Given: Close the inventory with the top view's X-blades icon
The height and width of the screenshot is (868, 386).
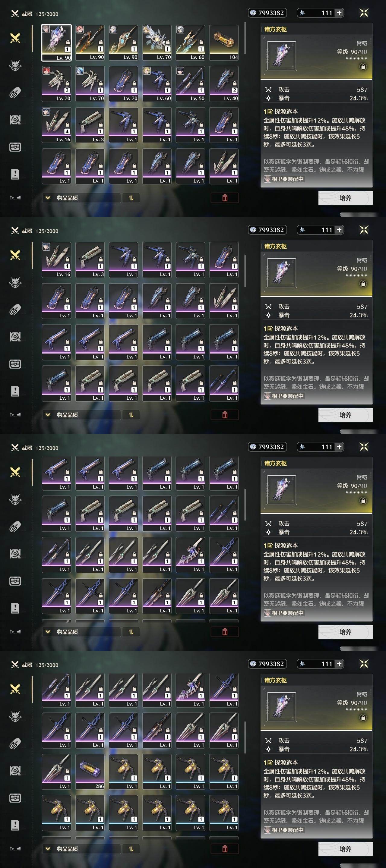Looking at the screenshot, I should 364,13.
